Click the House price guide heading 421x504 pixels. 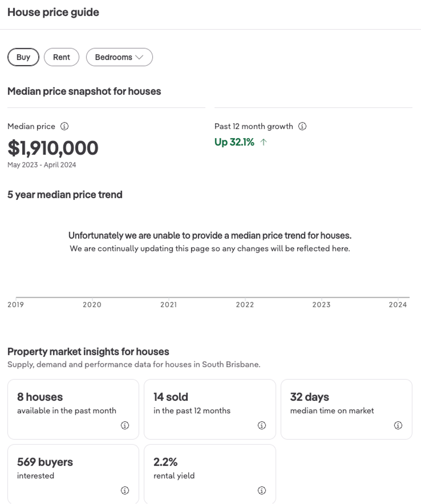[x=53, y=12]
